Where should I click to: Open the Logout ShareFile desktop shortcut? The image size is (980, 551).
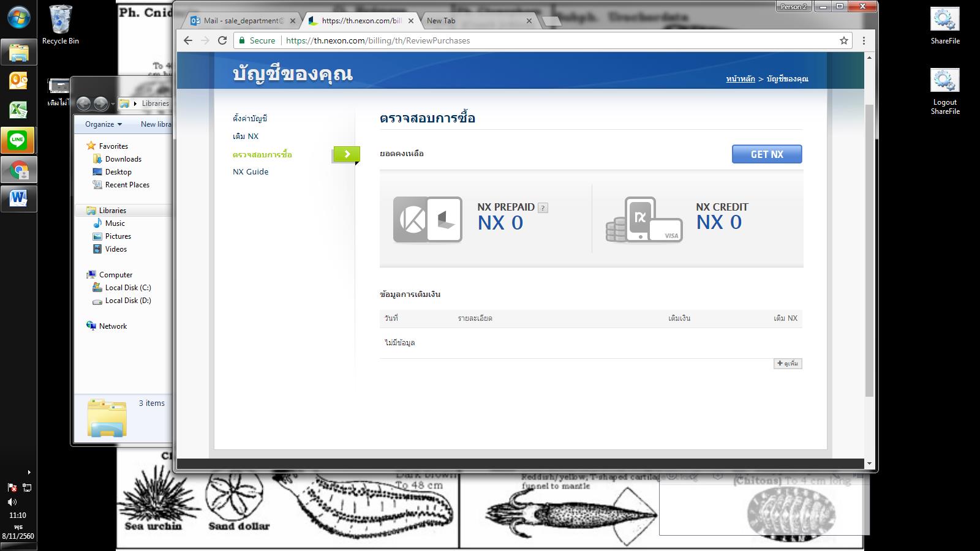click(944, 91)
